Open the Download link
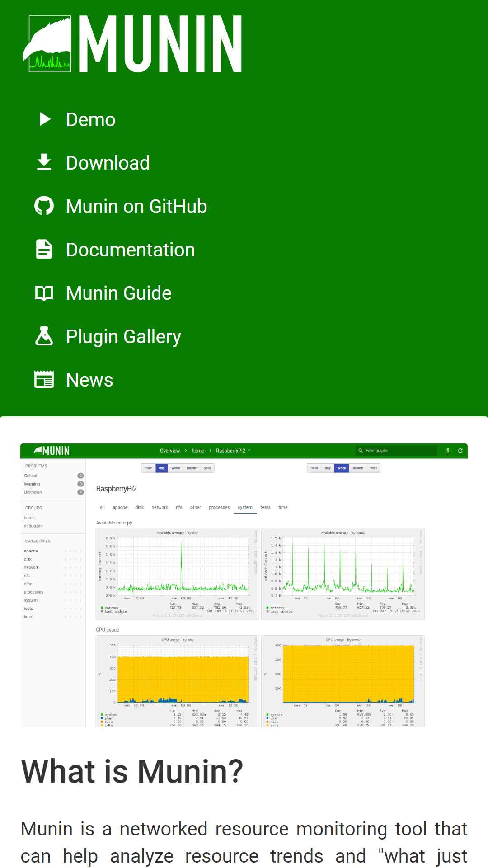Image resolution: width=488 pixels, height=868 pixels. (108, 163)
